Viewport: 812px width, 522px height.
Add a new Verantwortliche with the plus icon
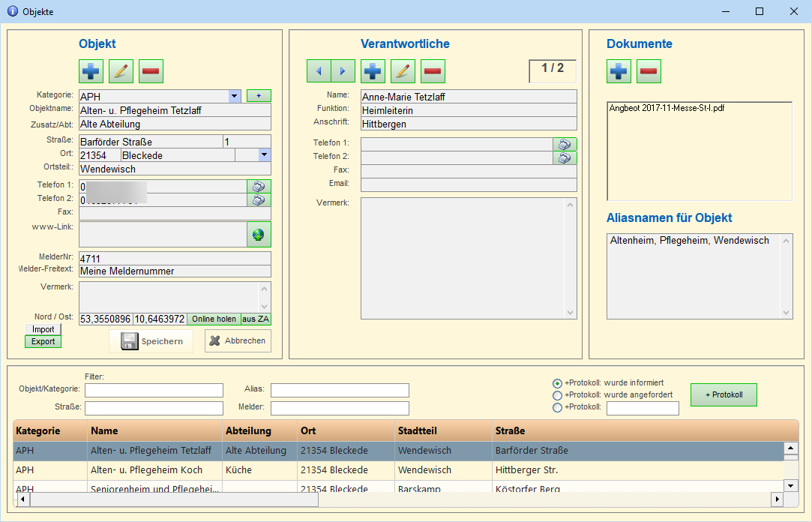tap(373, 71)
